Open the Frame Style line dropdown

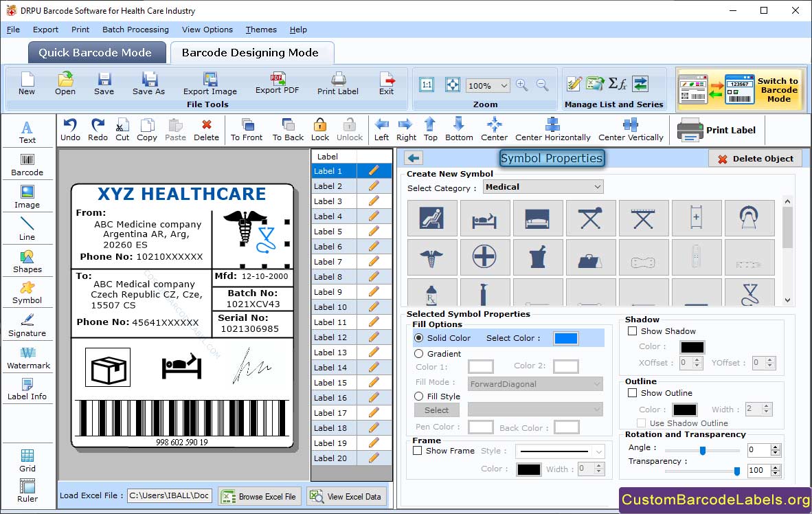point(560,451)
